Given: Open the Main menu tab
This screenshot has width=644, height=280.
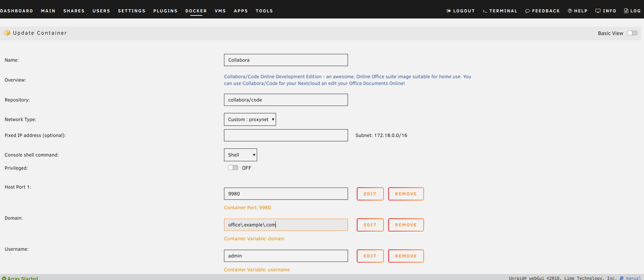Looking at the screenshot, I should point(48,11).
